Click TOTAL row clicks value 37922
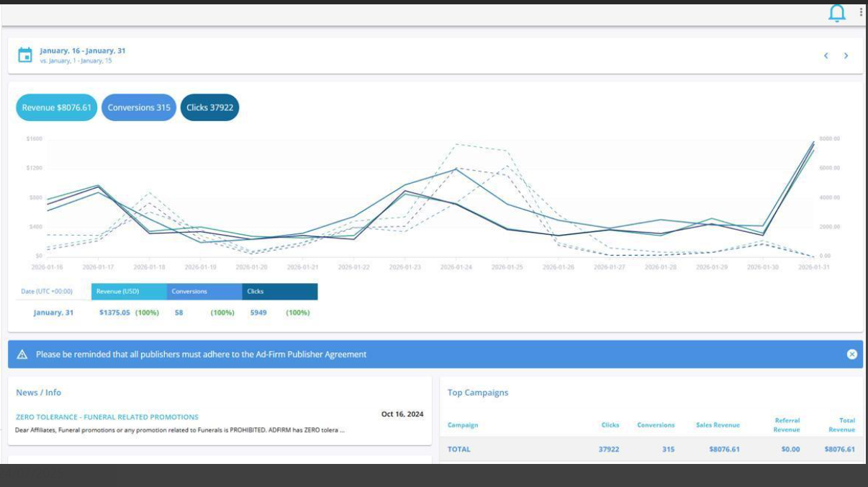Viewport: 868px width, 487px height. click(x=609, y=449)
